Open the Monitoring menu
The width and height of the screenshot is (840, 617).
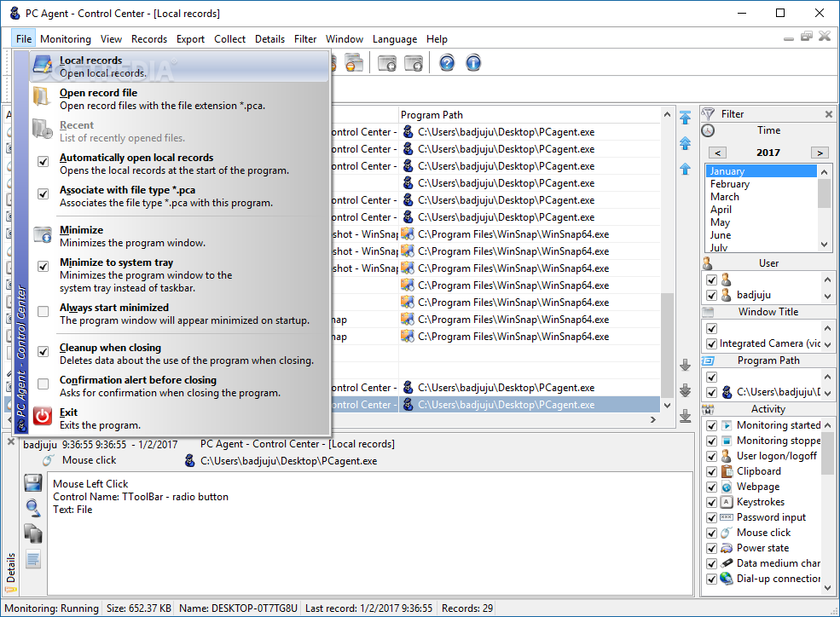coord(66,39)
